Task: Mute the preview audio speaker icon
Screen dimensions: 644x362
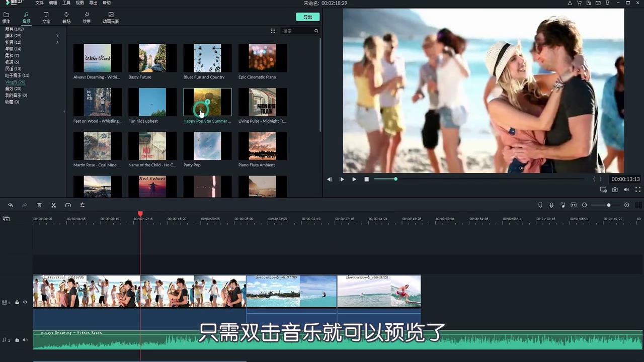Action: pos(626,190)
